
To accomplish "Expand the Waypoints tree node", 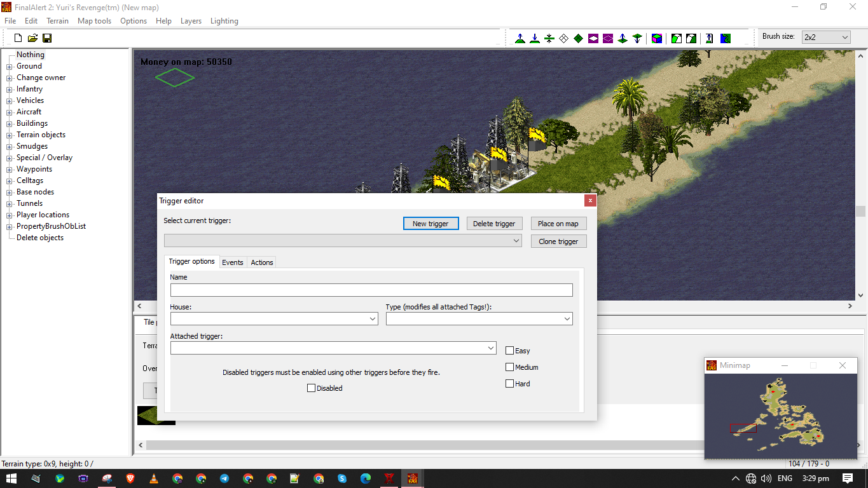I will pyautogui.click(x=10, y=170).
